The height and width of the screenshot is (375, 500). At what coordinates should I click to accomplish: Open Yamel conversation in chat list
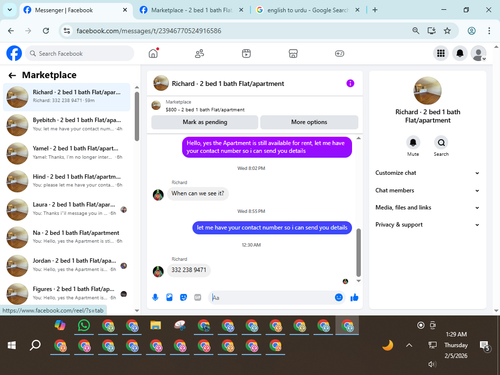pos(67,153)
